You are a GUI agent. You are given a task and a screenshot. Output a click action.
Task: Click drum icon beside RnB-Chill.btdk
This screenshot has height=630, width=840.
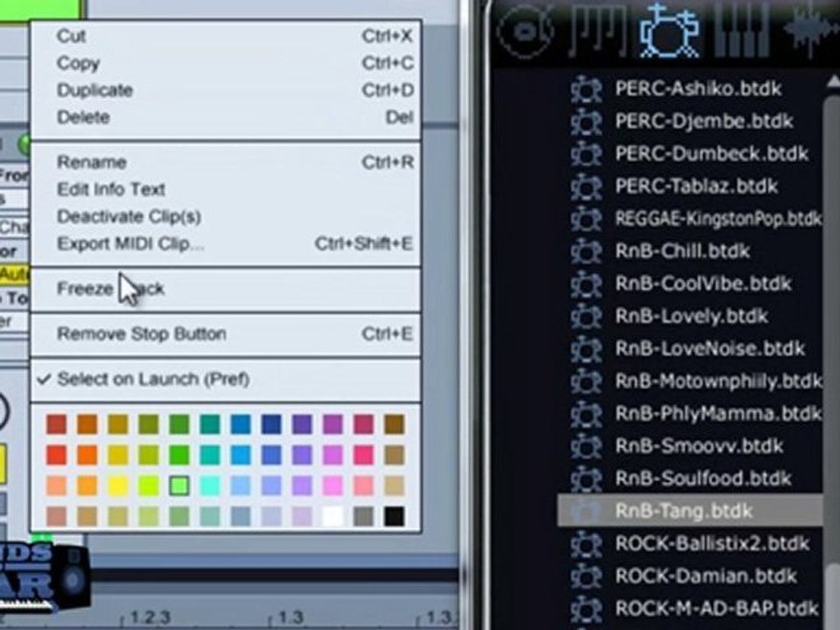586,251
